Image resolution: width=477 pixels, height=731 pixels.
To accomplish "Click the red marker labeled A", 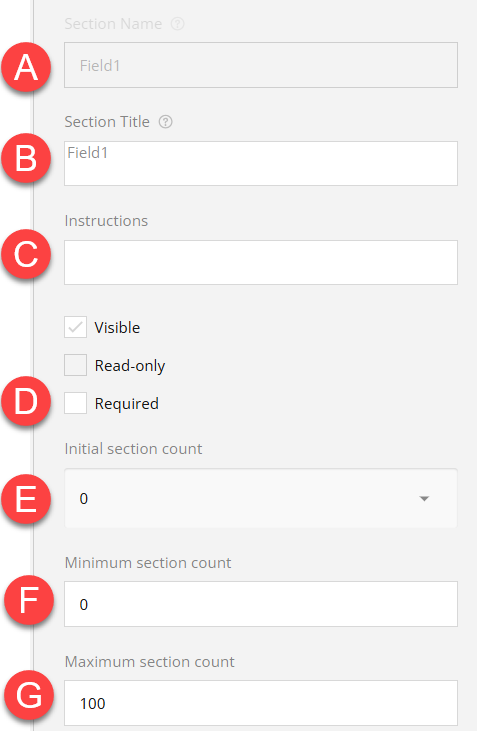I will (x=26, y=67).
